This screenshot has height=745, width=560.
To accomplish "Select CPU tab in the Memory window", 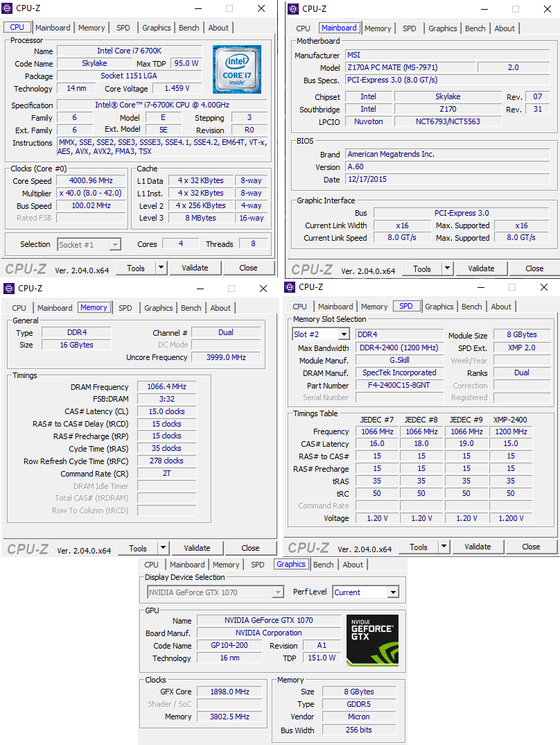I will point(19,308).
